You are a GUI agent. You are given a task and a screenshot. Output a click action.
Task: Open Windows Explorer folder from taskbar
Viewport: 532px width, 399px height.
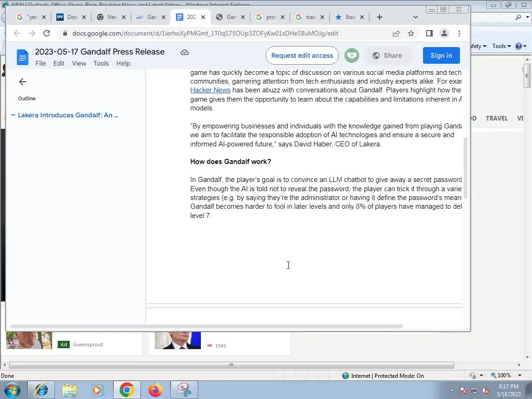click(70, 390)
